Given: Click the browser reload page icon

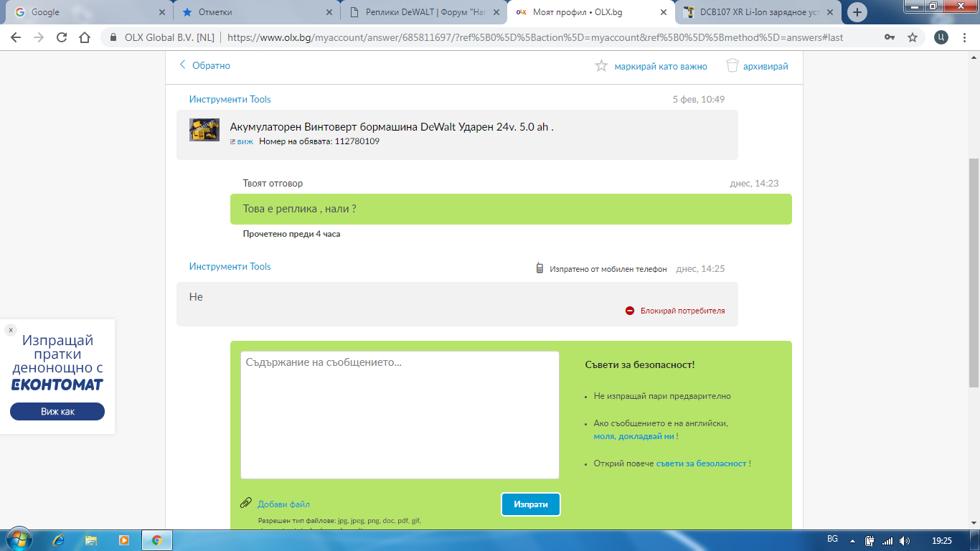Looking at the screenshot, I should click(x=62, y=37).
